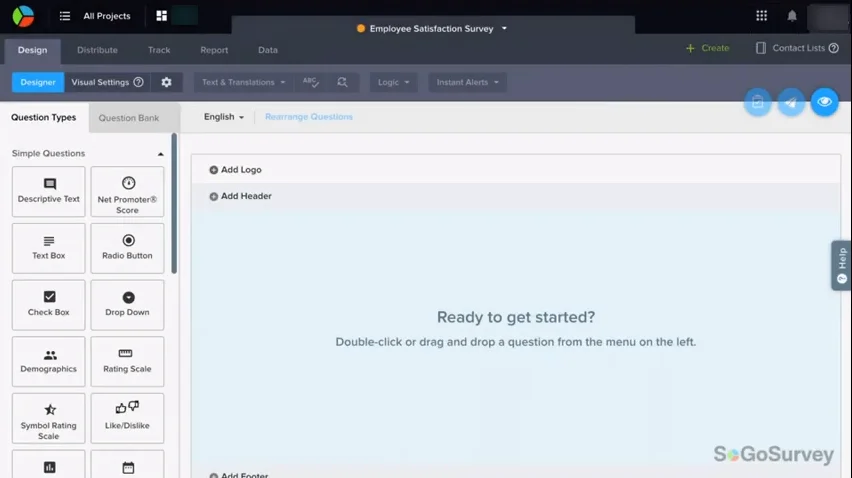Click the spell check ABC icon
852x478 pixels.
coord(311,82)
